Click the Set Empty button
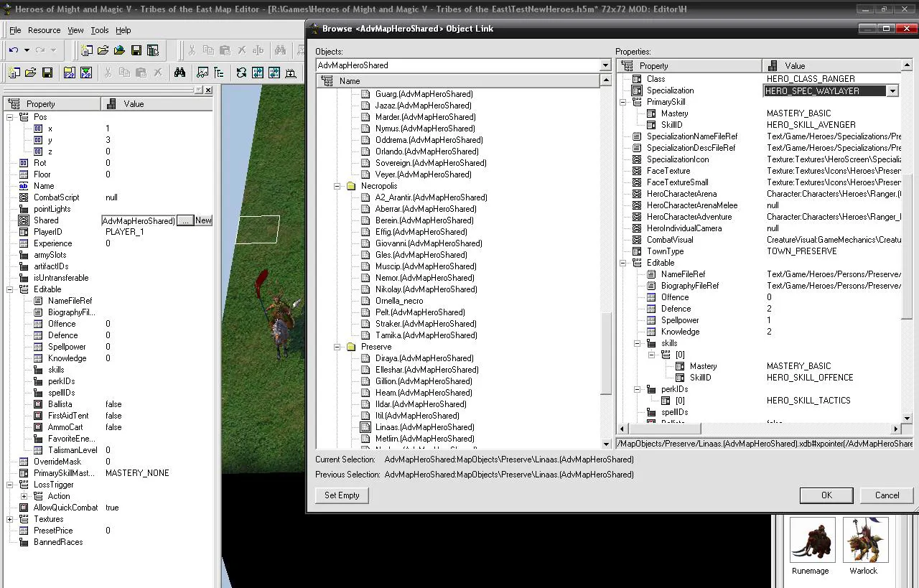 coord(342,495)
